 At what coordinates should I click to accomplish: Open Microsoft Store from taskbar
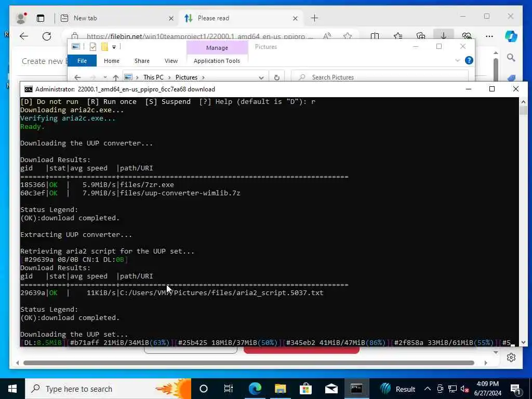click(x=305, y=389)
